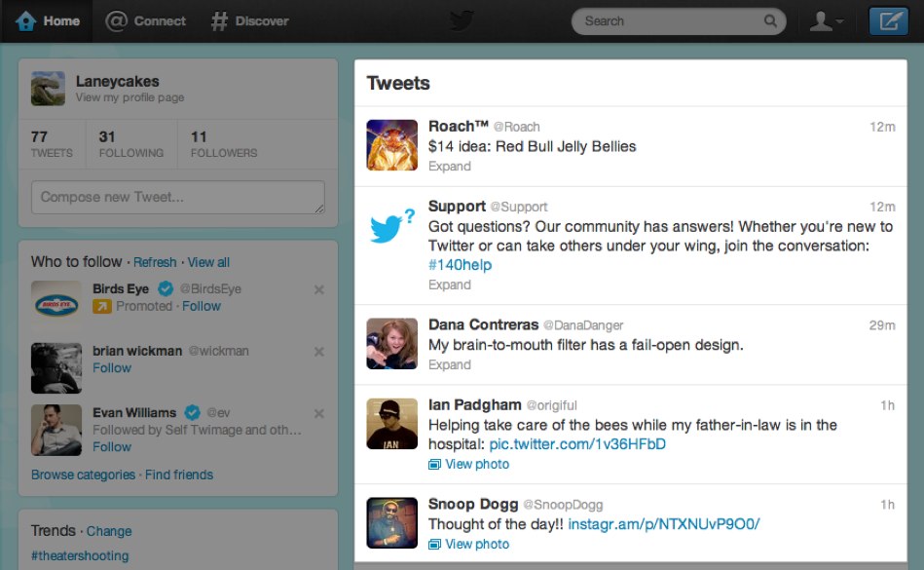Open the @origiful handle
Viewport: 924px width, 570px height.
click(x=551, y=405)
